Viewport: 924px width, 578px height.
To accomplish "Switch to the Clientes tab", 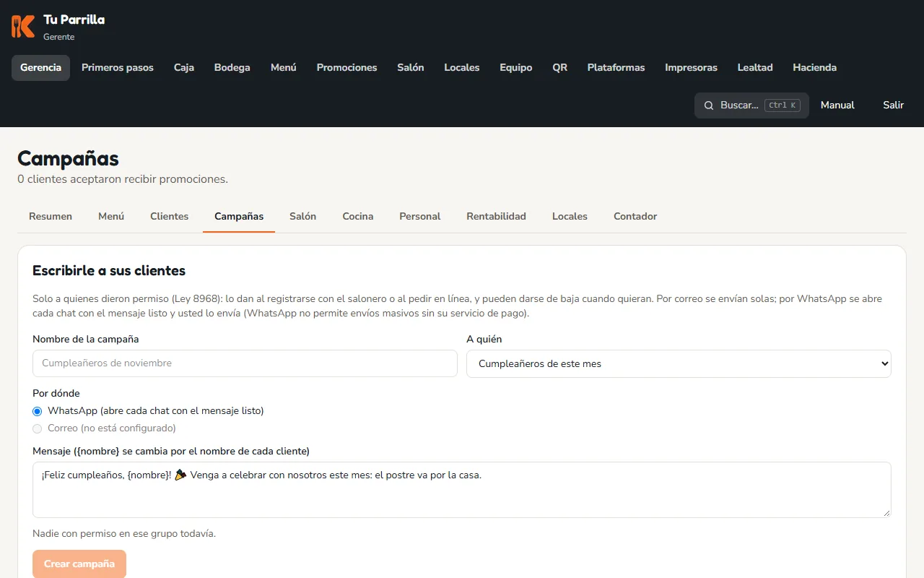I will (x=169, y=216).
